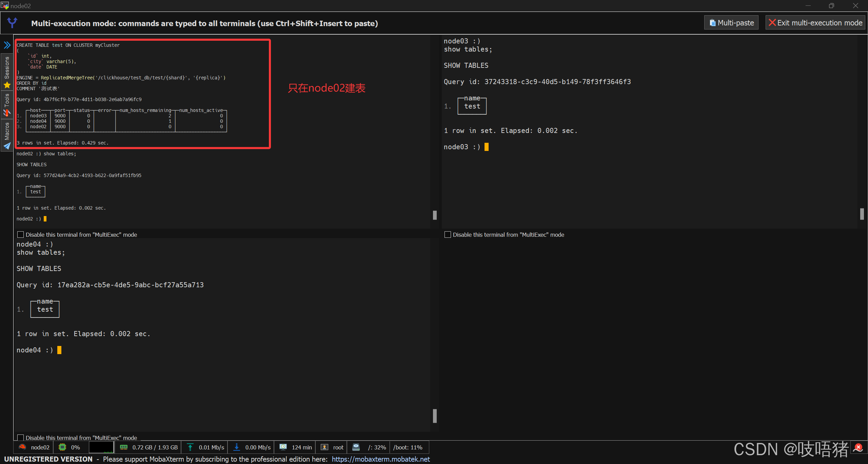Viewport: 868px width, 464px height.
Task: Open the Sessions side tab
Action: (7, 67)
